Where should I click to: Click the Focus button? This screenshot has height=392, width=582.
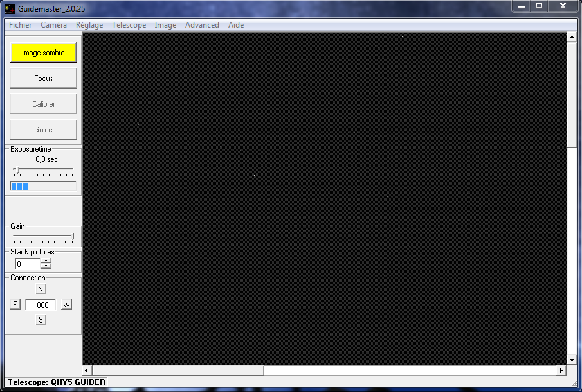(43, 78)
